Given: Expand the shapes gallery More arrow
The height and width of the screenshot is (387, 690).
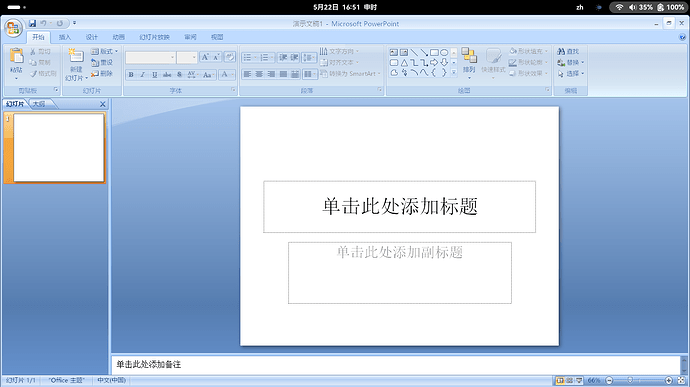Looking at the screenshot, I should coord(454,72).
